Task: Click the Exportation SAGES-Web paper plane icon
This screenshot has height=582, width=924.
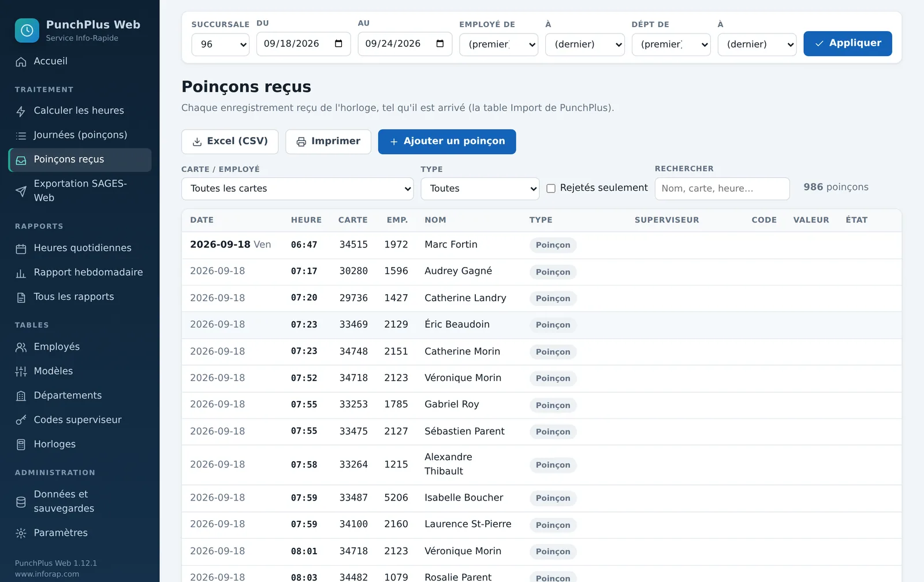Action: [21, 191]
